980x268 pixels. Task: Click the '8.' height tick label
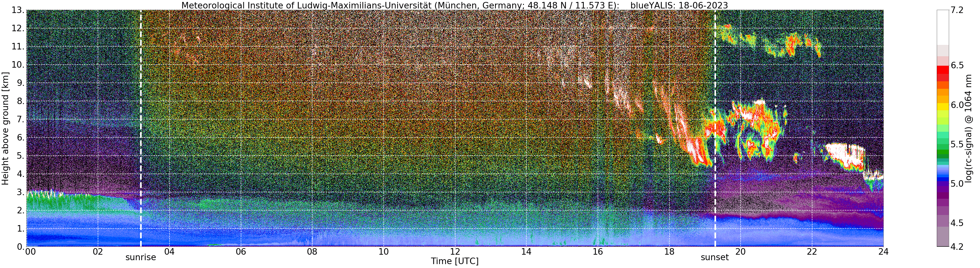tap(20, 101)
